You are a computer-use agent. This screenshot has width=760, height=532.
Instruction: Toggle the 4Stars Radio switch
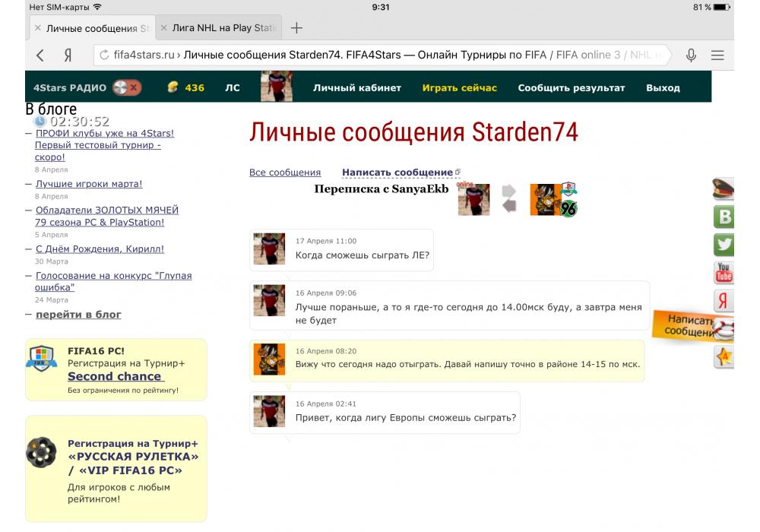click(127, 87)
